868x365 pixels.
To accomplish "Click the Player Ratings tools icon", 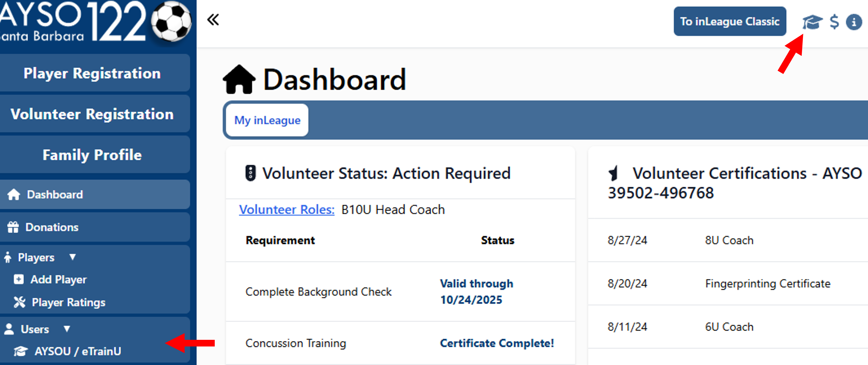I will tap(19, 302).
